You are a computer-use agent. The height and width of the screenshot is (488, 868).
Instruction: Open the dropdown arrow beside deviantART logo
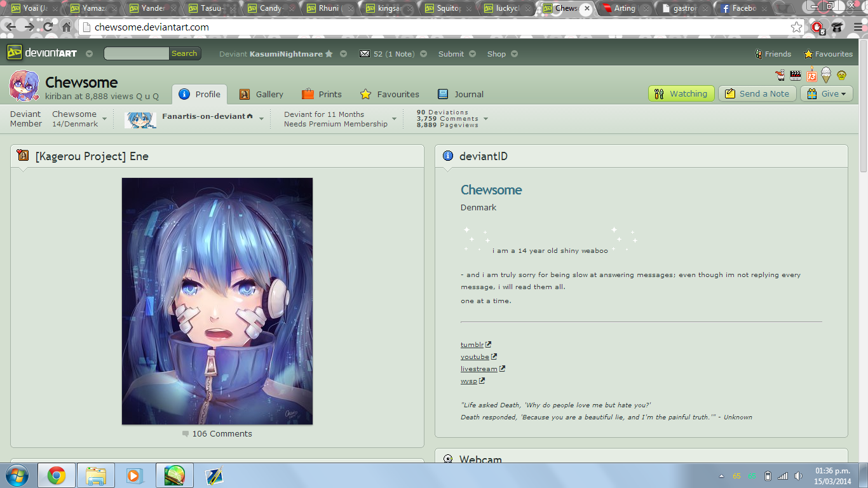[x=89, y=54]
